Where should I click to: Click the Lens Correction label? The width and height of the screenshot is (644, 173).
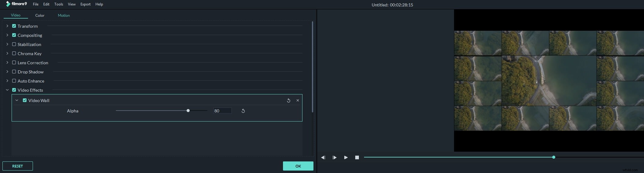click(x=33, y=63)
